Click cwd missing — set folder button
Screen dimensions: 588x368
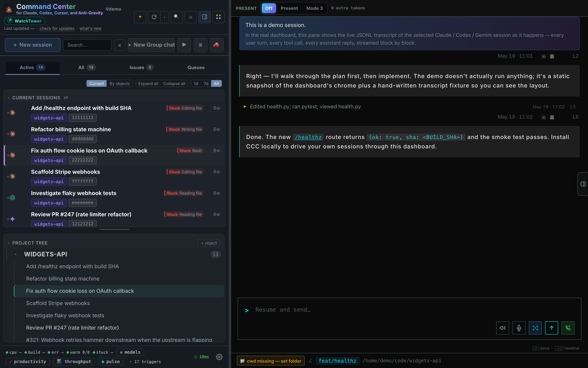271,361
